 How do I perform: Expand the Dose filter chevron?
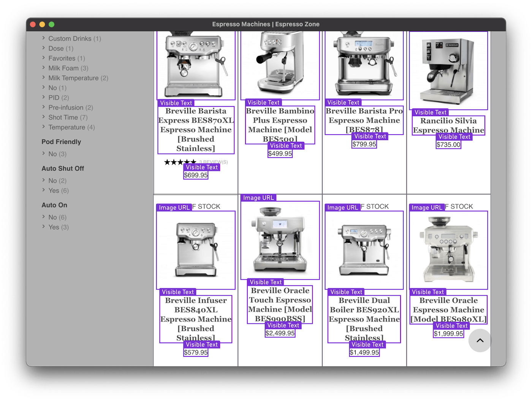pyautogui.click(x=43, y=48)
